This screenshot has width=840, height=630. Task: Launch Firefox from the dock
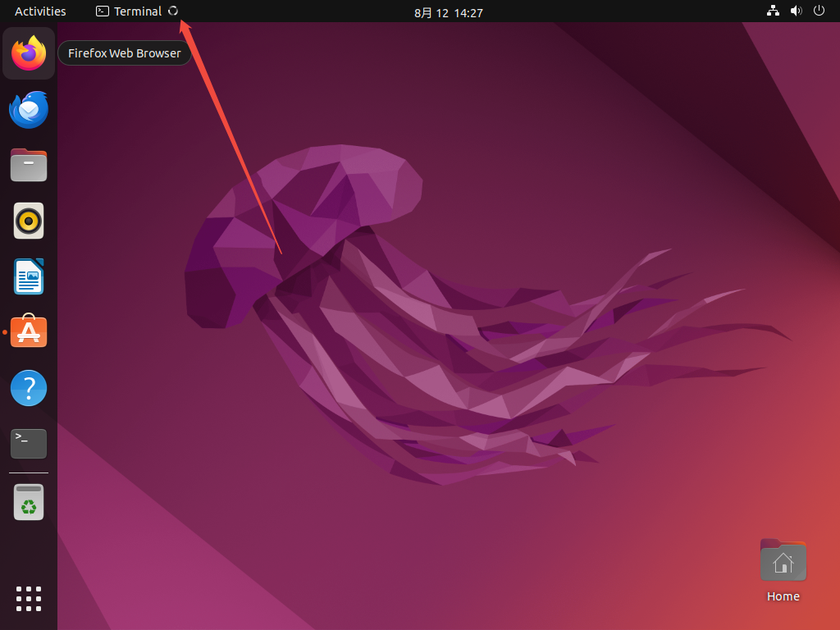[x=29, y=53]
